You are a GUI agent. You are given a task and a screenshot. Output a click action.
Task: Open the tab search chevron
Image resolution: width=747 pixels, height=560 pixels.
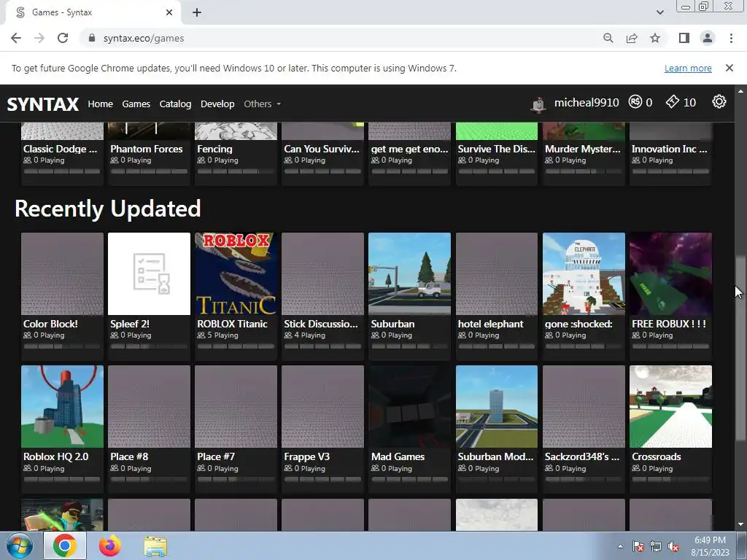click(x=659, y=12)
